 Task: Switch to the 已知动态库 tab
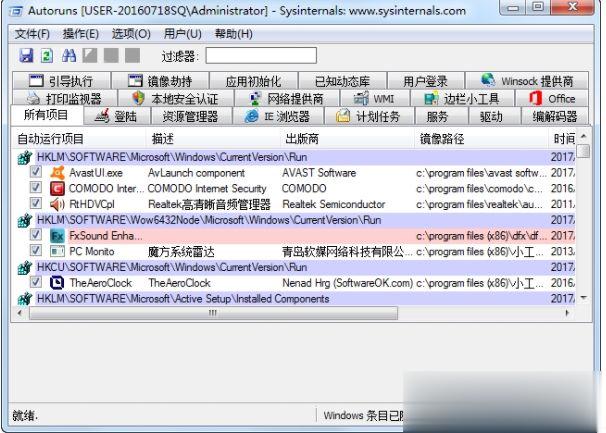pyautogui.click(x=342, y=81)
